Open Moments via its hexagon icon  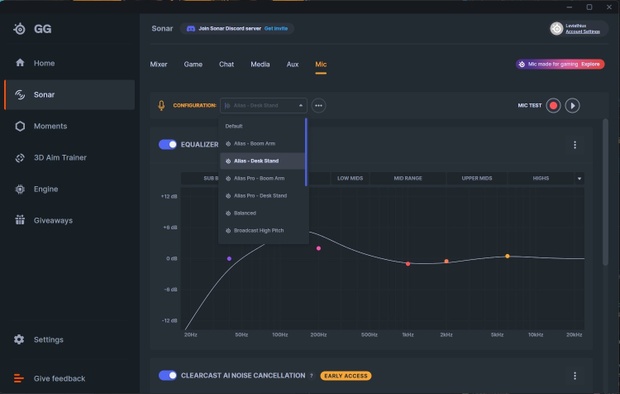(x=20, y=126)
